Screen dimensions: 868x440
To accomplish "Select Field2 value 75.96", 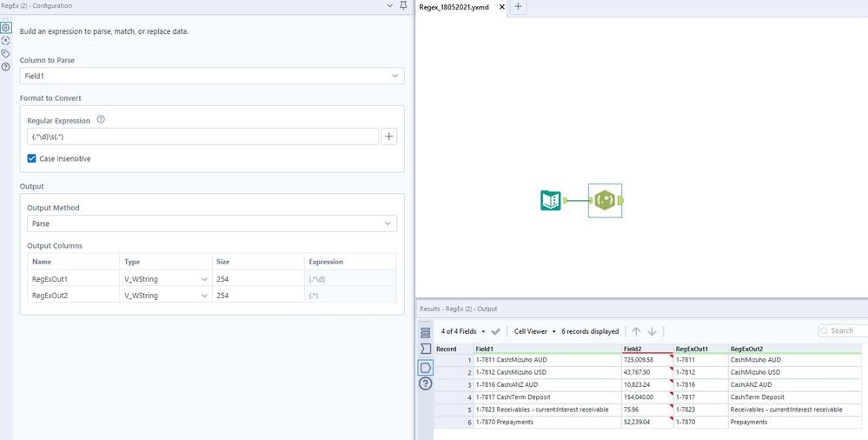I will click(647, 410).
